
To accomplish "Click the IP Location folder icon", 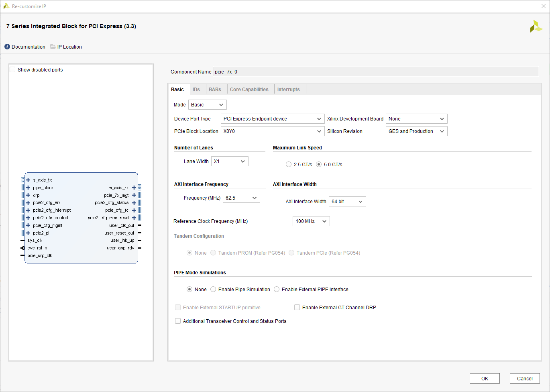I will point(53,47).
